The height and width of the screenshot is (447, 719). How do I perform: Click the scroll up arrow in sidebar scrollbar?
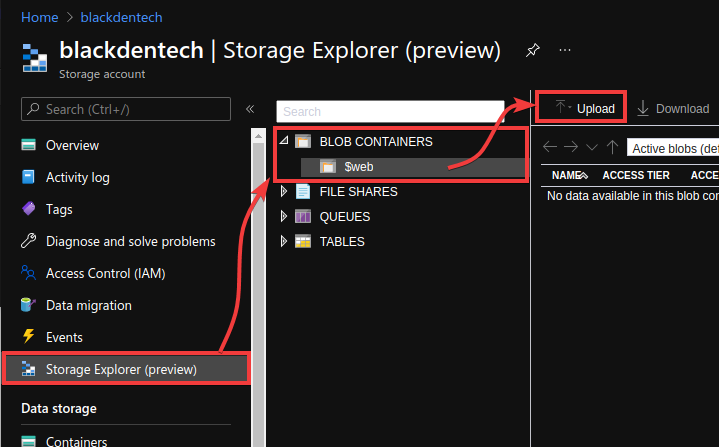(258, 136)
